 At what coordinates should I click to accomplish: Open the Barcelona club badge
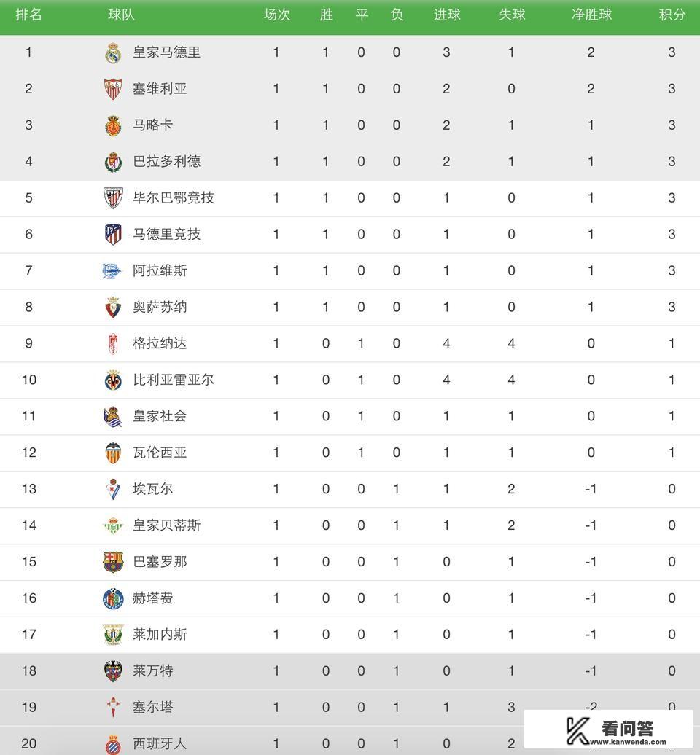click(x=113, y=562)
